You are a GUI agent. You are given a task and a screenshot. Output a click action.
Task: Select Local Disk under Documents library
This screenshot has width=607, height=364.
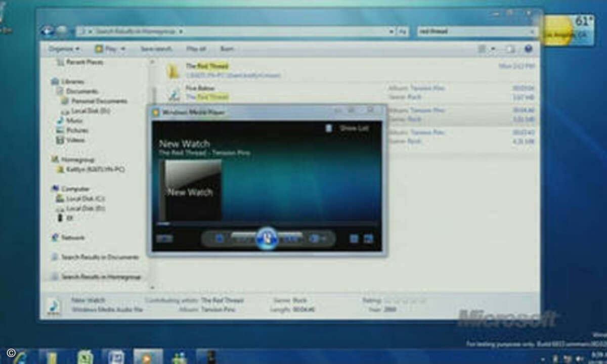[x=85, y=110]
